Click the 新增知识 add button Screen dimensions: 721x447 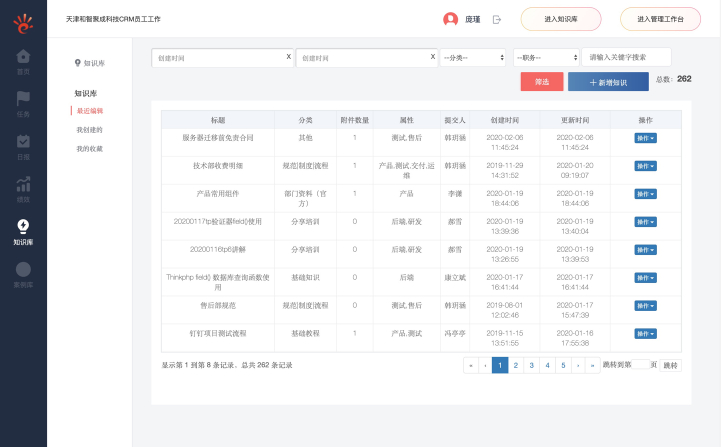point(608,83)
